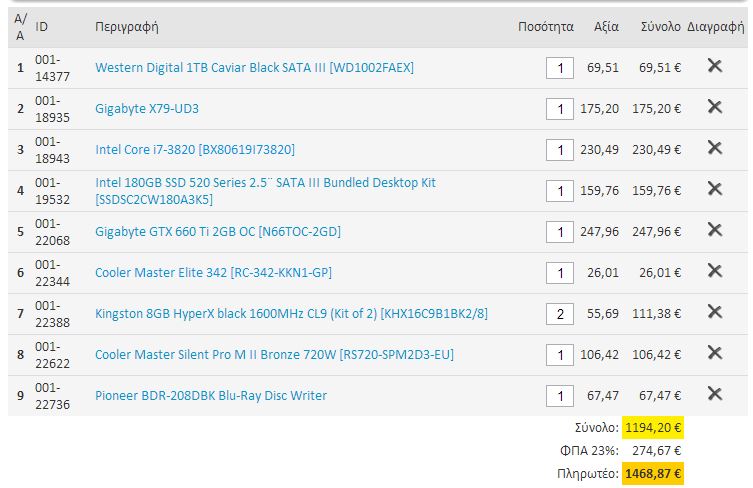Image resolution: width=753 pixels, height=488 pixels.
Task: Select product ID 001-14377
Action: (x=52, y=68)
